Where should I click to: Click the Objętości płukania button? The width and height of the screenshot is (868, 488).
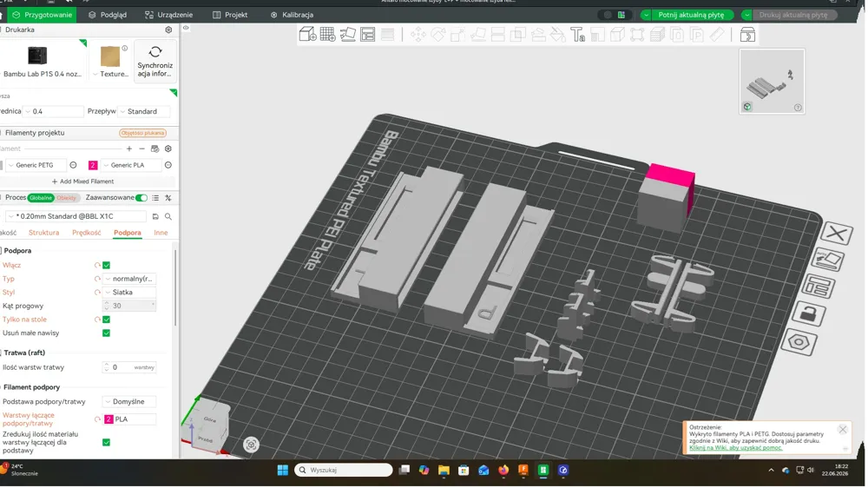[x=143, y=133]
